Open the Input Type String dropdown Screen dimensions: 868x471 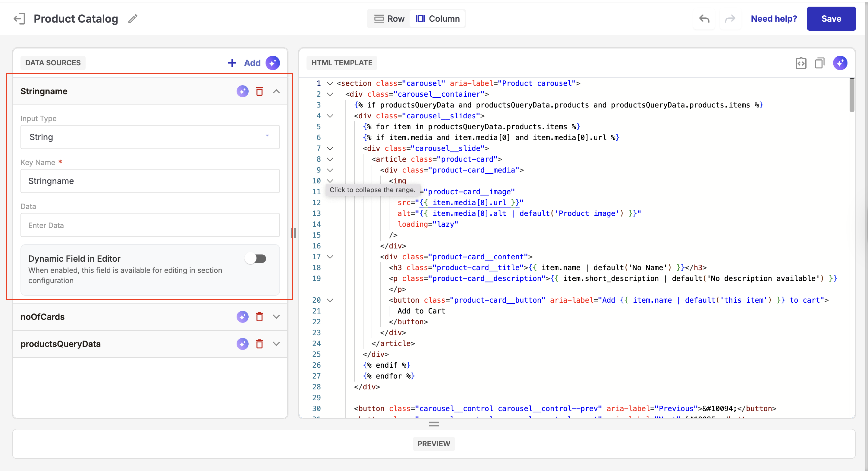tap(150, 137)
